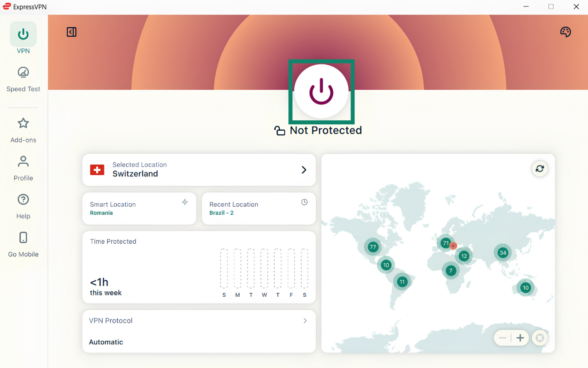Select the 34 cluster over Asia

[503, 253]
